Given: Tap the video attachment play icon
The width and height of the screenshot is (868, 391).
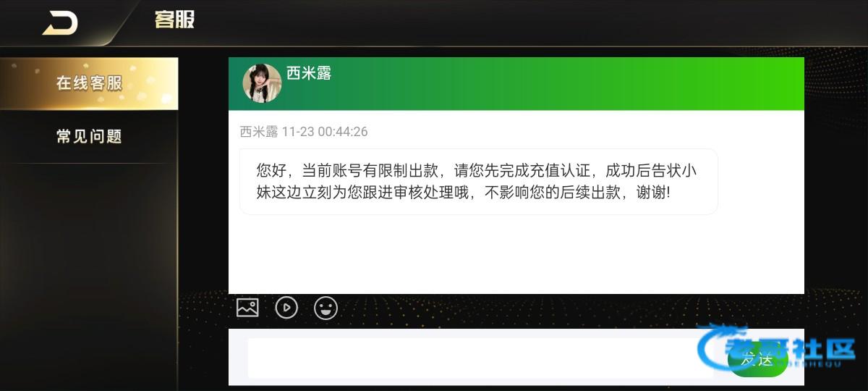Looking at the screenshot, I should [x=286, y=308].
